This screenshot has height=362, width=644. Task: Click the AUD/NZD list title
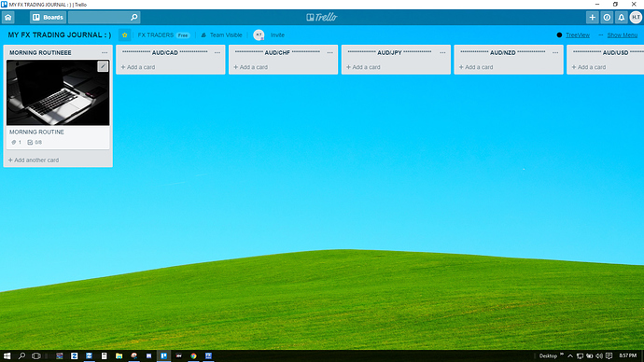coord(503,52)
